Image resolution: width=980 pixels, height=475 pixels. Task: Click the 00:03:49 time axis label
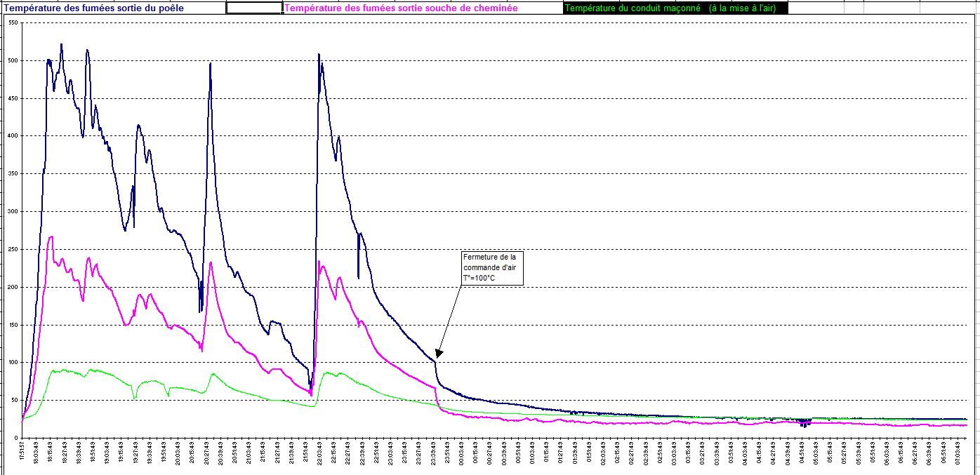coord(461,452)
